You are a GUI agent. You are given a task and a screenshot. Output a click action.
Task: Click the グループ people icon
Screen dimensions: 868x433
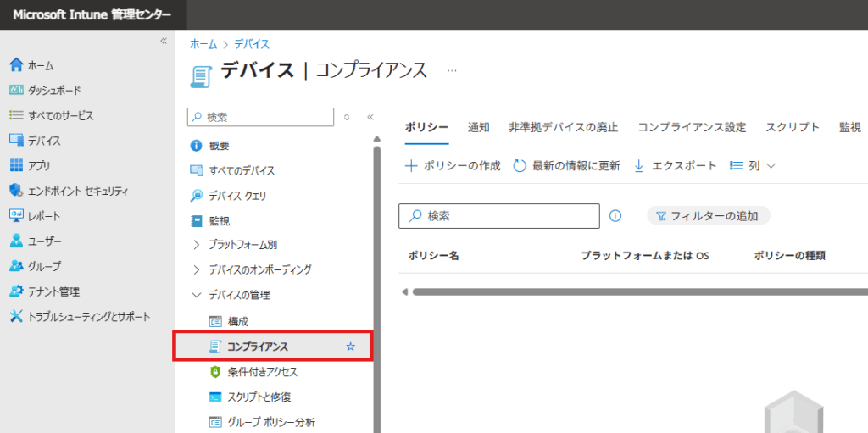click(17, 266)
